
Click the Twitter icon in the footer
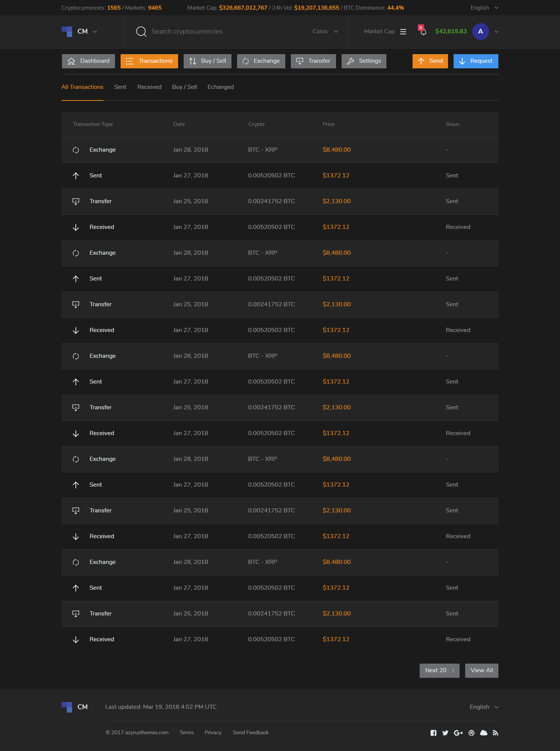(x=445, y=733)
